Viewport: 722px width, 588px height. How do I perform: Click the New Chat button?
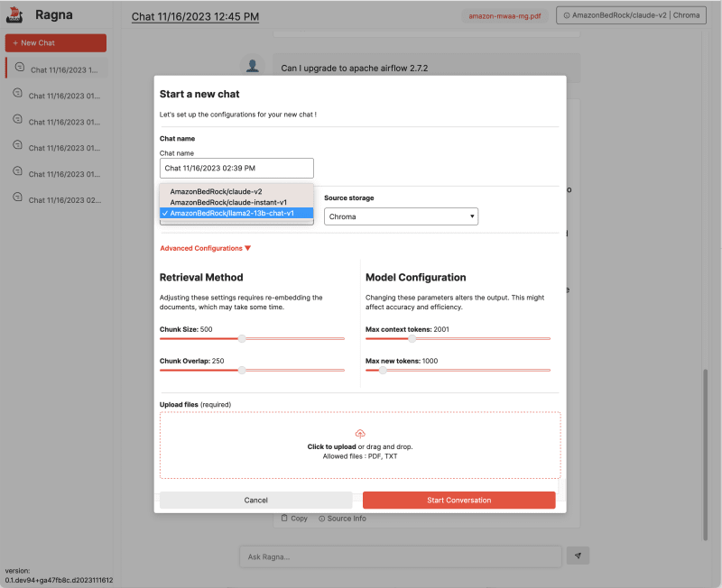coord(56,42)
